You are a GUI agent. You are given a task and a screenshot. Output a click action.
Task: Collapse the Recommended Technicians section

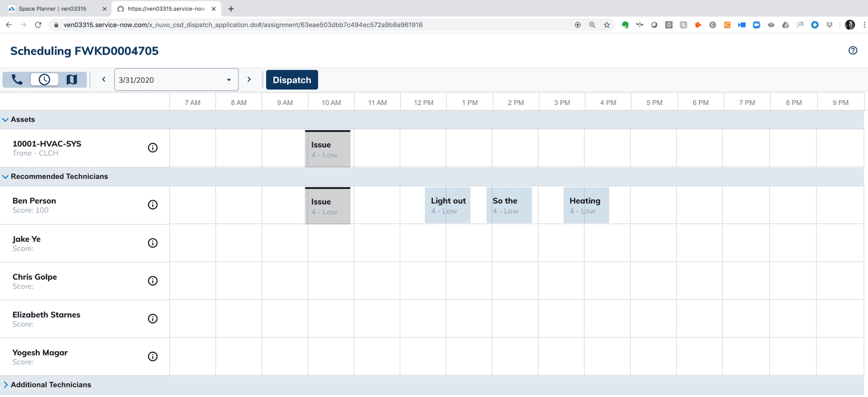(6, 177)
